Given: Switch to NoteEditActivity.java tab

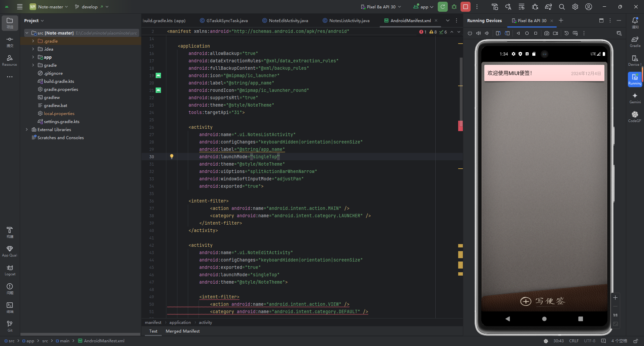Looking at the screenshot, I should pos(288,20).
